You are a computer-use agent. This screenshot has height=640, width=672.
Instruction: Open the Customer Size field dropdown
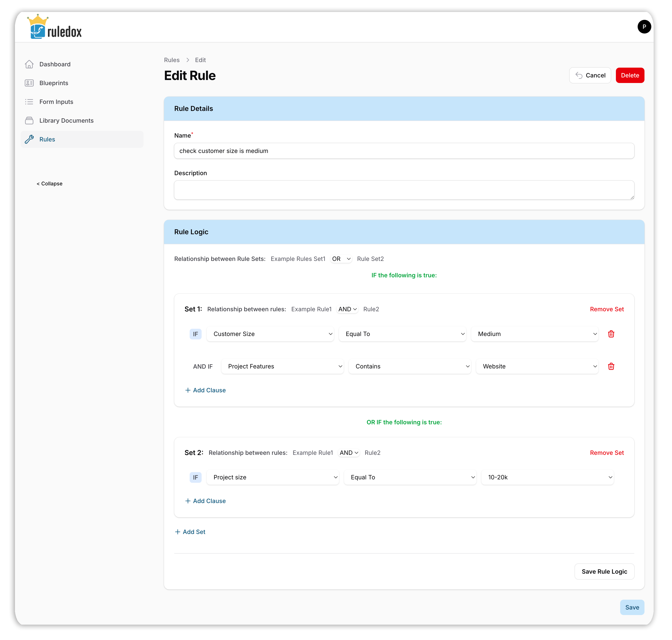(x=270, y=334)
